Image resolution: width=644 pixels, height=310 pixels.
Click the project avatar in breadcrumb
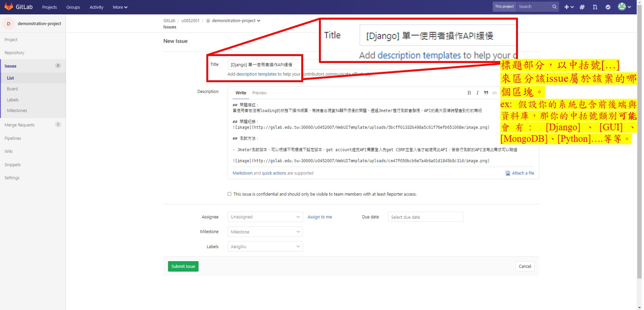(208, 21)
